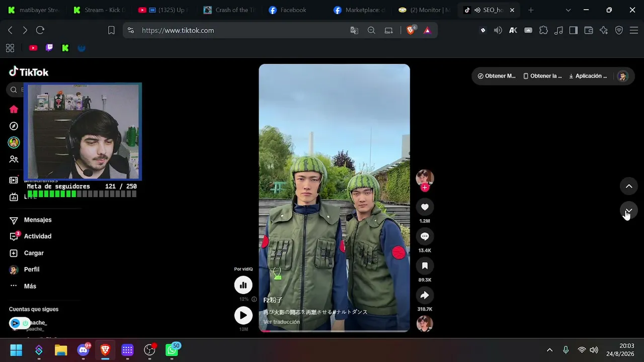
Task: Switch to the Marketplace tab
Action: [x=360, y=10]
